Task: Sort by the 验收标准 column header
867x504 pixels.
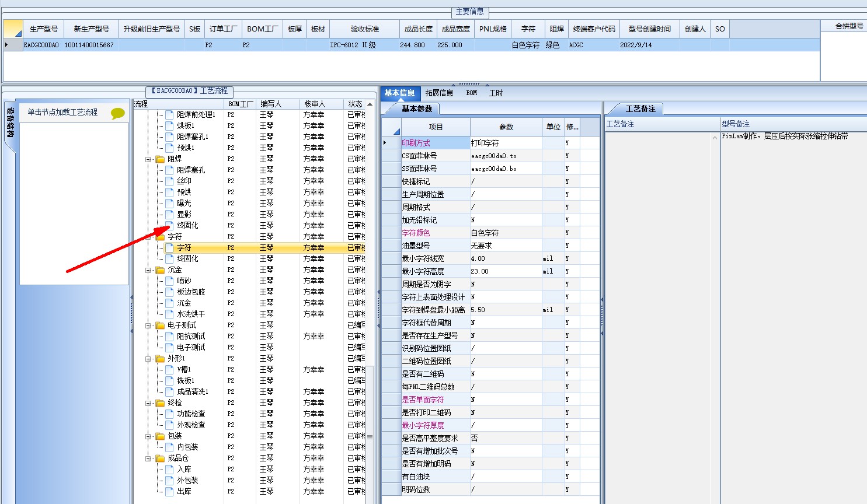Action: point(364,29)
